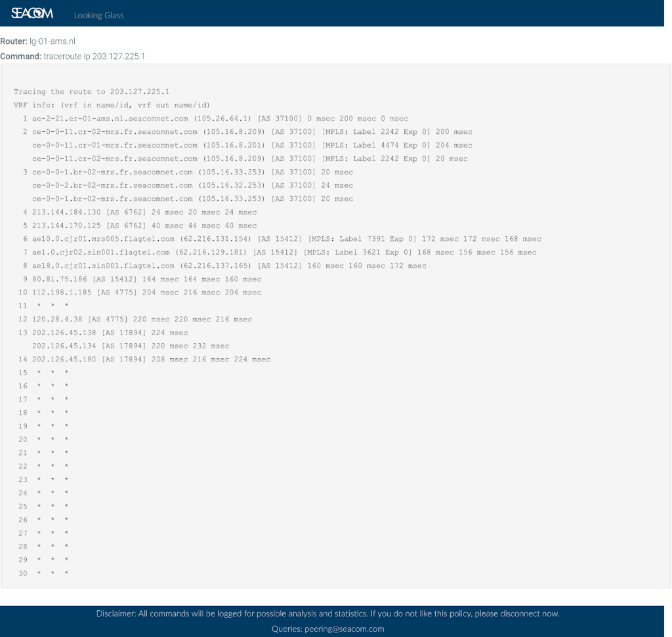672x637 pixels.
Task: Select the ce-0-0-2.br-02-mrs hop entry
Action: click(112, 186)
